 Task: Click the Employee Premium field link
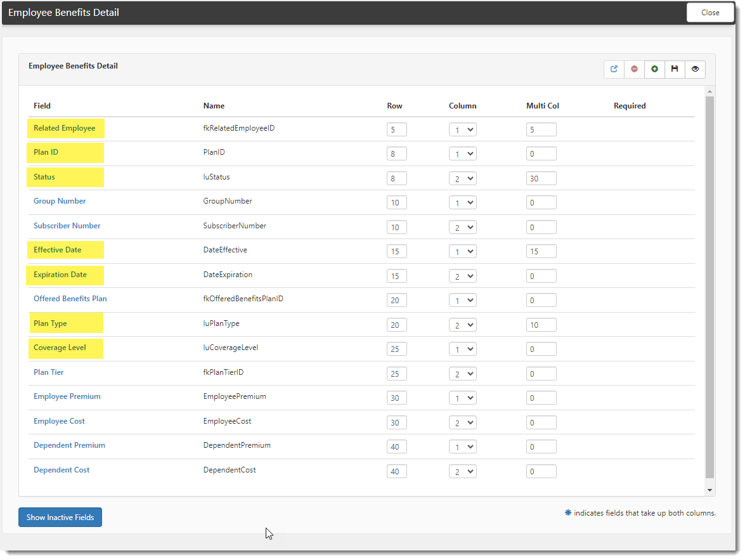(67, 396)
